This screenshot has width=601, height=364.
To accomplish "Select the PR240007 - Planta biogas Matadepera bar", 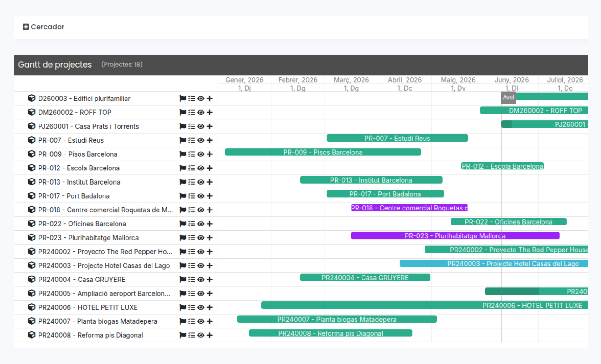I will [337, 319].
